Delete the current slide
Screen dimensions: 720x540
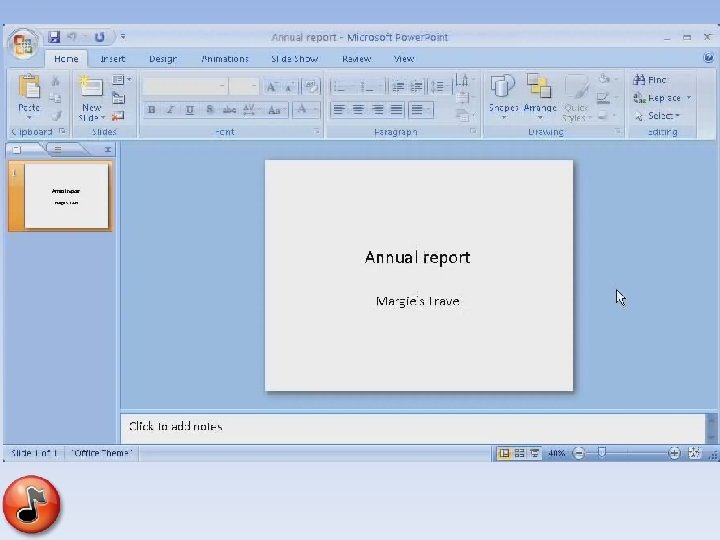(118, 116)
